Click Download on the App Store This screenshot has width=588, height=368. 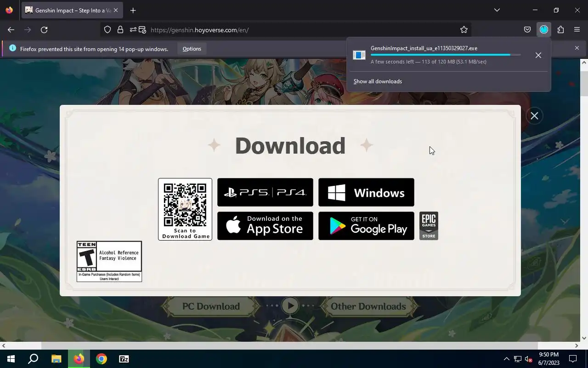(265, 226)
